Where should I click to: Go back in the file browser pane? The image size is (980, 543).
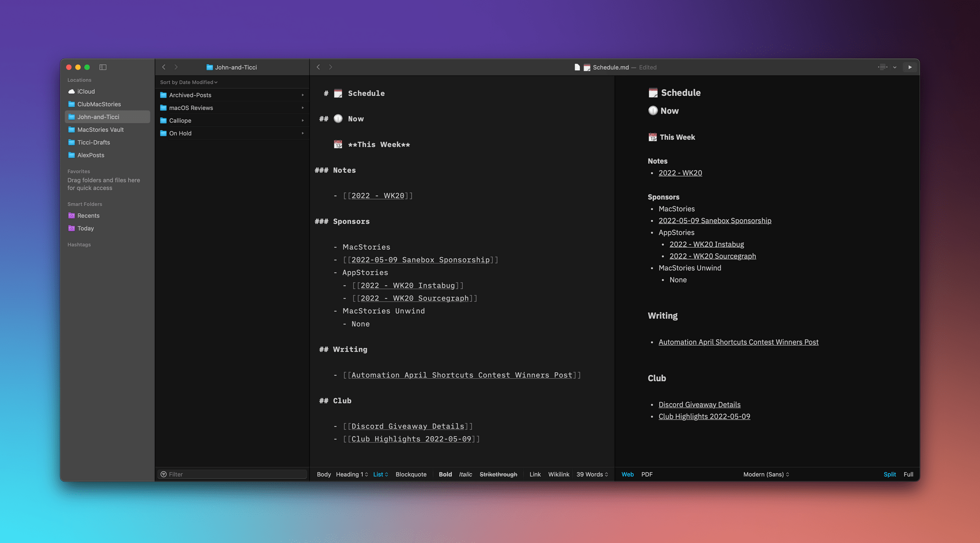coord(164,67)
